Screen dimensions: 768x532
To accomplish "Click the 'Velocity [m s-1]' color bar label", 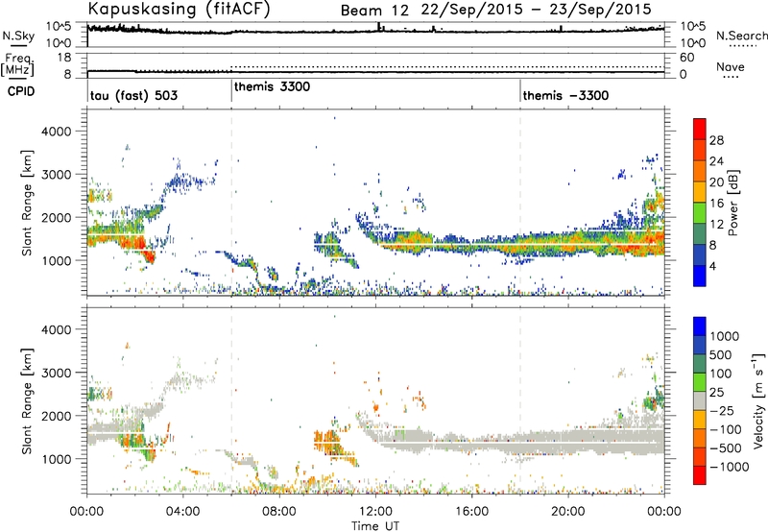I will point(758,400).
